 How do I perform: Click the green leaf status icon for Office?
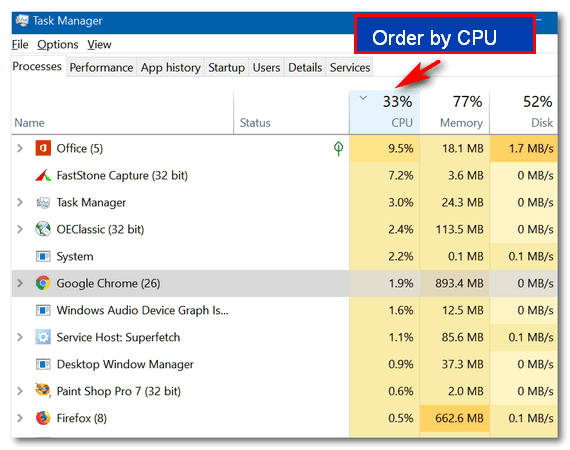(x=338, y=148)
